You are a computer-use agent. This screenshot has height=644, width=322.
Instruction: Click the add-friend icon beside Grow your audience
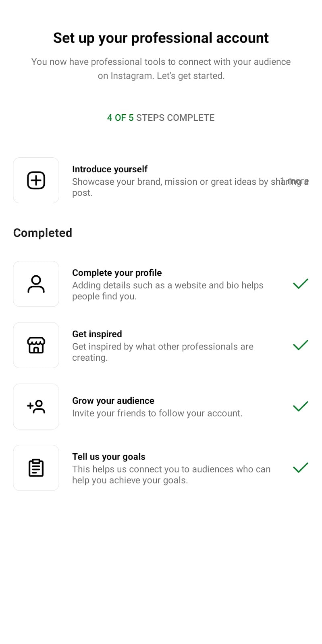36,407
